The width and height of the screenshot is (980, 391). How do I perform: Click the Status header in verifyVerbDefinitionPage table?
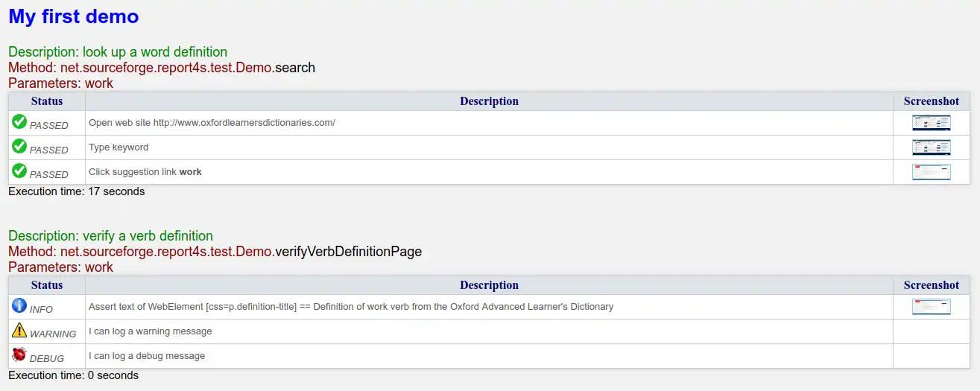click(47, 285)
